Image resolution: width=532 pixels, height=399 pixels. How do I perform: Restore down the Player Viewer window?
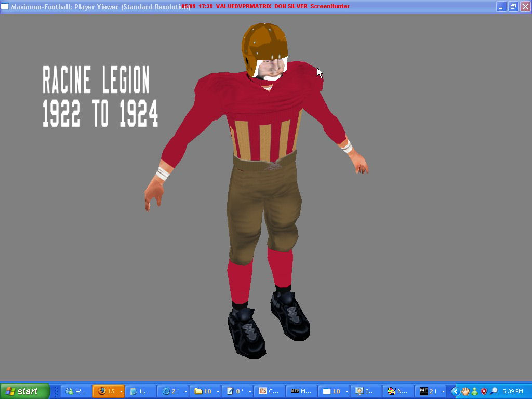pyautogui.click(x=513, y=6)
